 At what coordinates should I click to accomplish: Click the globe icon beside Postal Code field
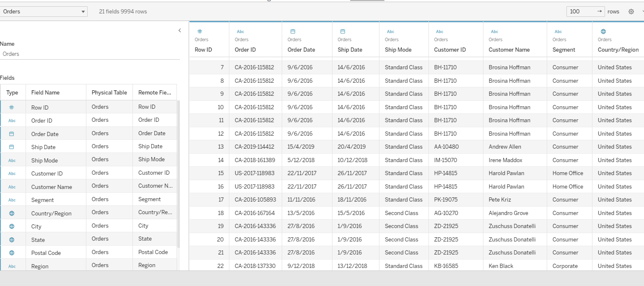12,253
